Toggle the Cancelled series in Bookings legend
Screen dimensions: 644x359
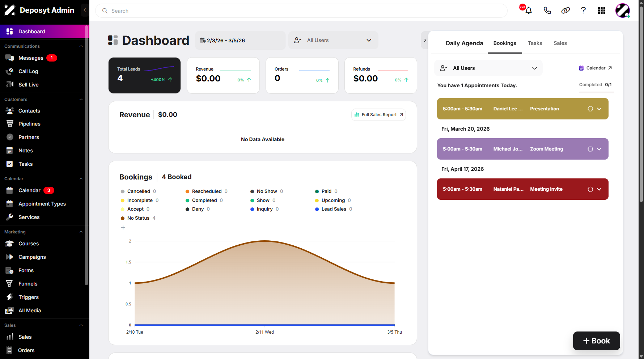[x=138, y=191]
